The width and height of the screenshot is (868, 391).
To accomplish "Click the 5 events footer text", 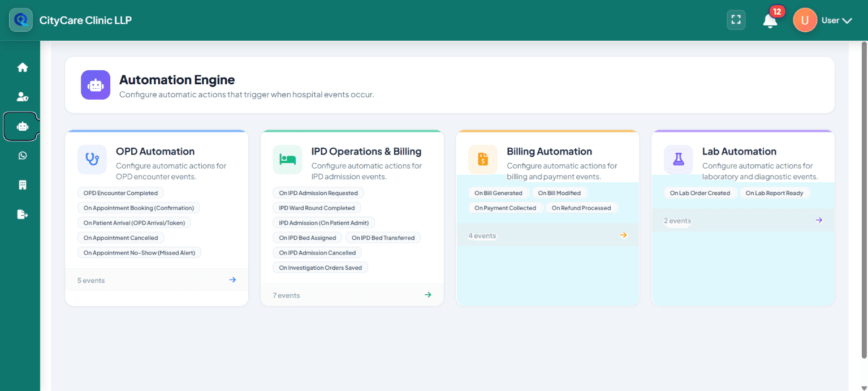I will (91, 280).
